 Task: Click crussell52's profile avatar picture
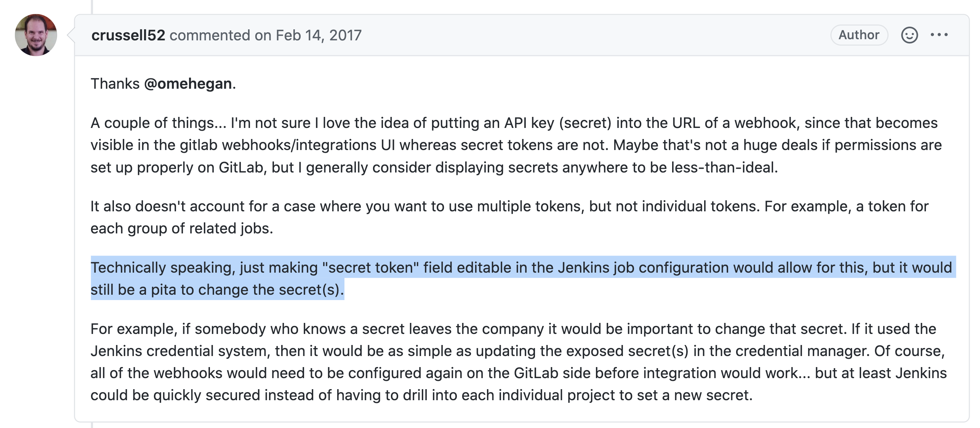click(36, 35)
